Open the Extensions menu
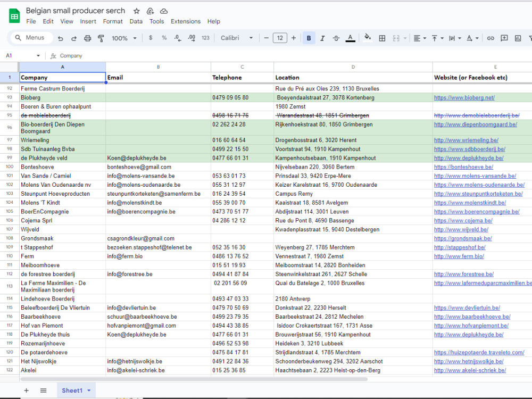 [186, 21]
